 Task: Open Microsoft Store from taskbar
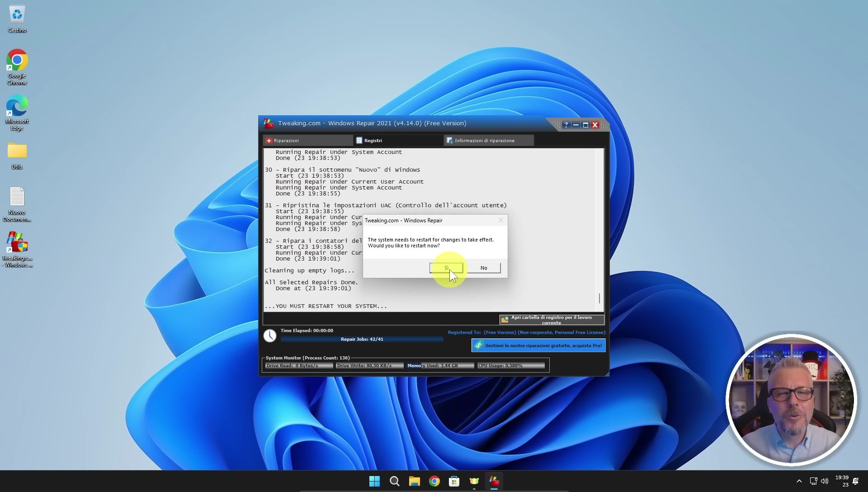454,481
